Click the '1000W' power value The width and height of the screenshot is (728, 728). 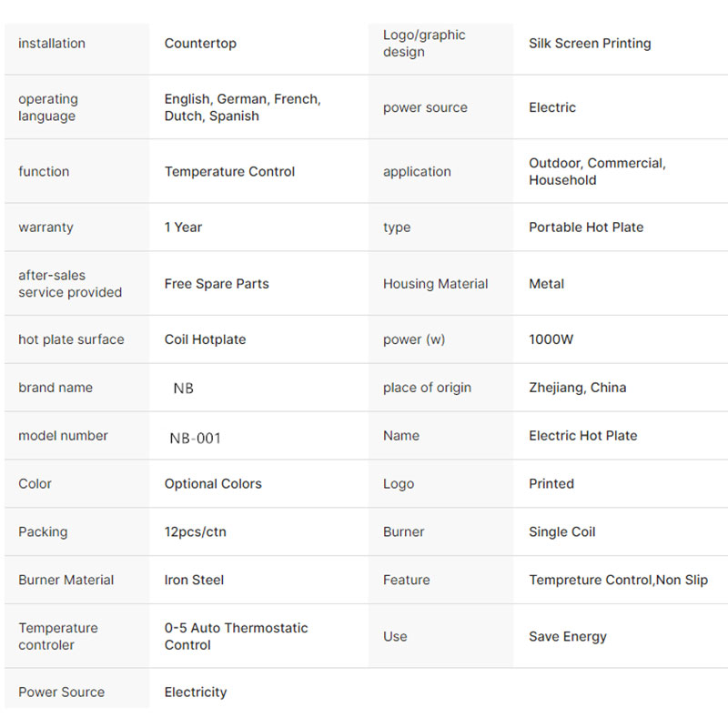[551, 339]
